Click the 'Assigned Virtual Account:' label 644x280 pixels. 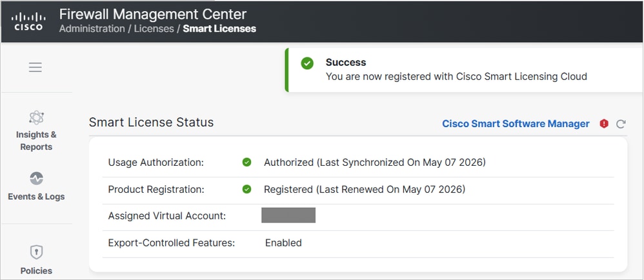tap(166, 215)
